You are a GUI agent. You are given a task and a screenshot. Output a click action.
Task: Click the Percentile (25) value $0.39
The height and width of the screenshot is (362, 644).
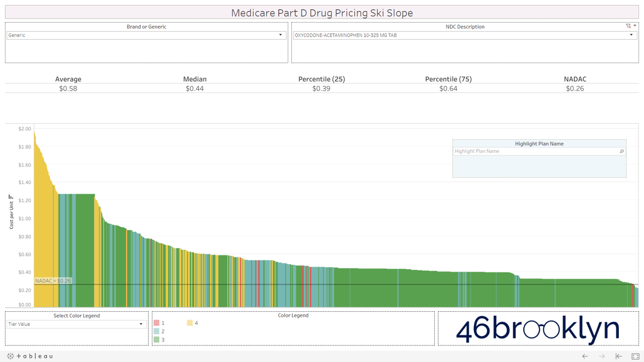[x=321, y=88]
